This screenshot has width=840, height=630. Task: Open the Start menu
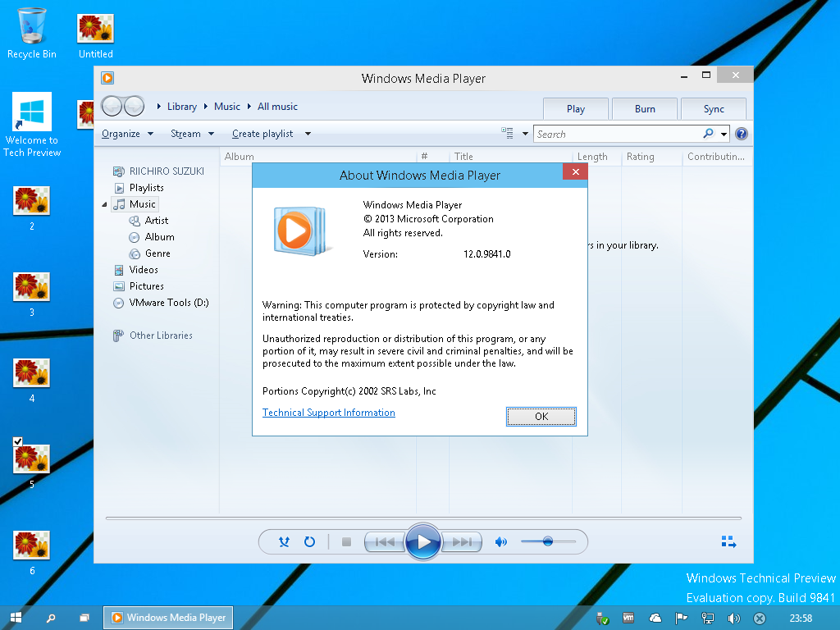[16, 618]
